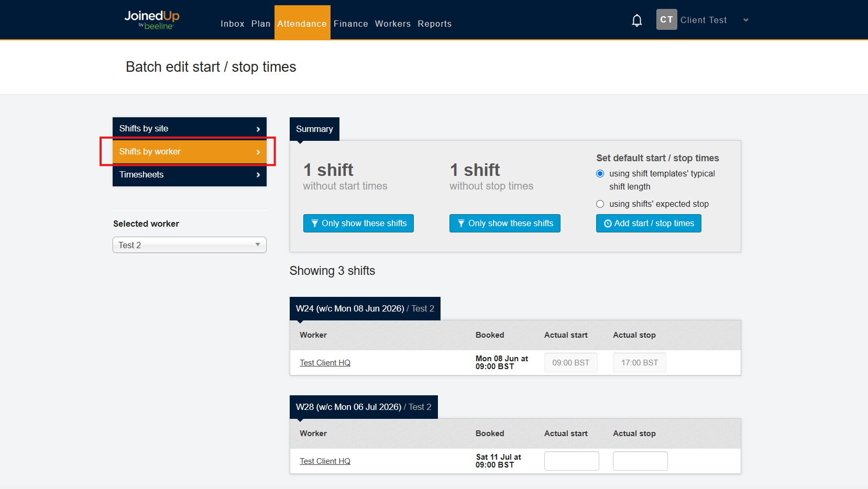
Task: Open the Selected worker dropdown showing Test 2
Action: click(190, 244)
